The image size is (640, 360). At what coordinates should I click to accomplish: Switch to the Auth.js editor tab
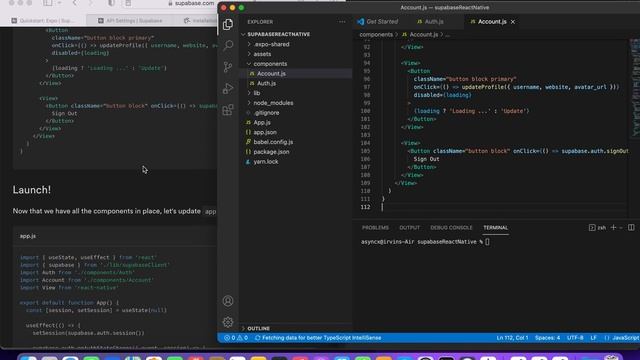click(x=430, y=22)
